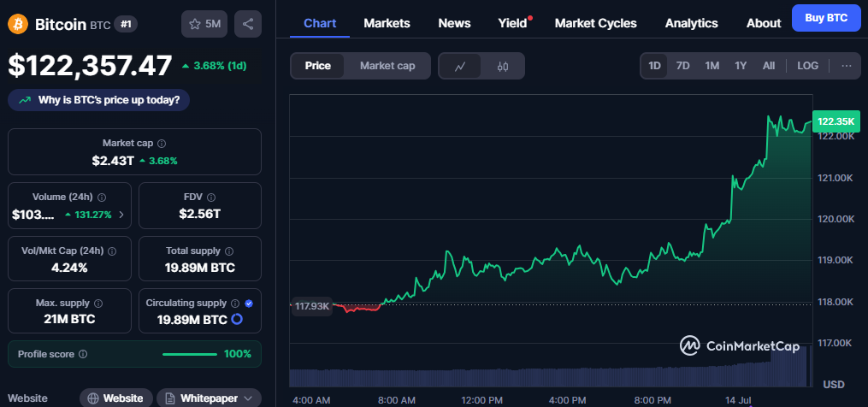
Task: Click the $2.56T FDV value
Action: click(x=200, y=214)
